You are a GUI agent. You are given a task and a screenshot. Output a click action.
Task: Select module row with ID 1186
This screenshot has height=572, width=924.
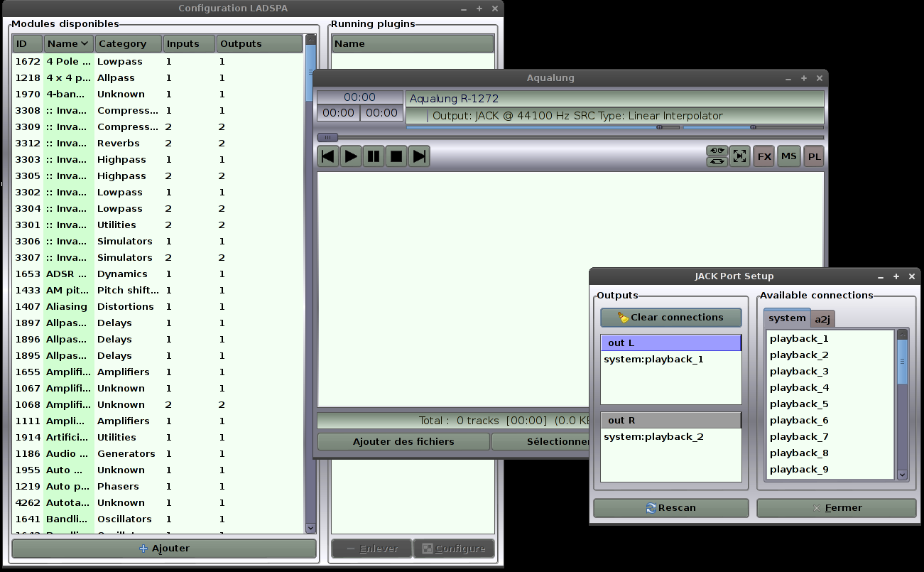point(158,454)
